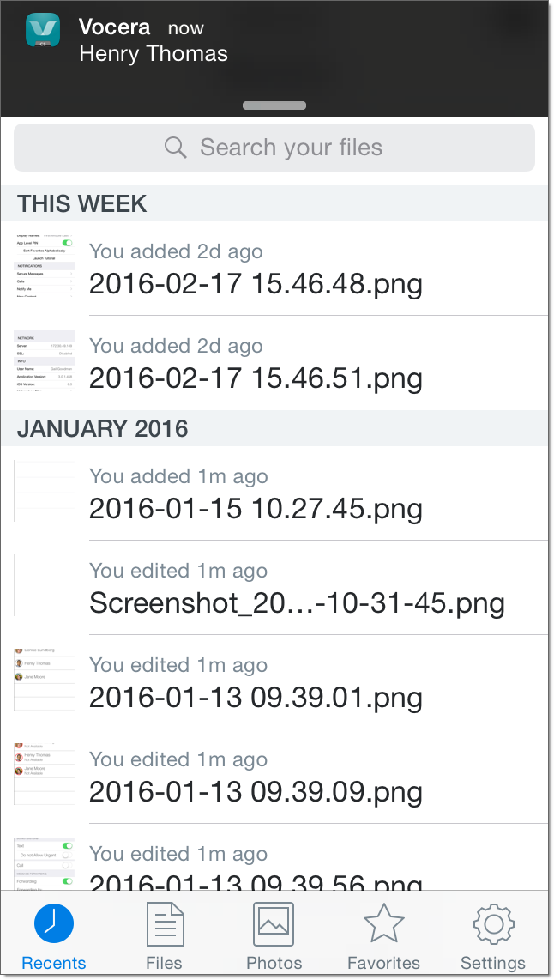
Task: Open the Files document icon
Action: pyautogui.click(x=164, y=924)
